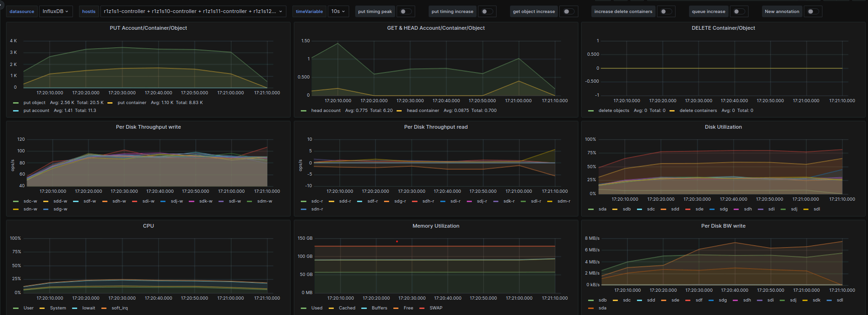Viewport: 868px width, 315px height.
Task: Toggle the put timing peak annotation switch
Action: click(x=406, y=12)
